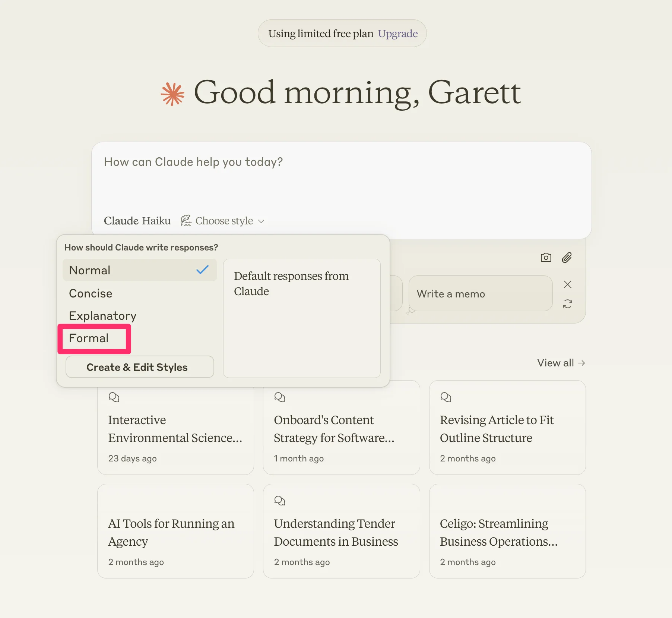The image size is (672, 618).
Task: Open the Claude Haiku model selector
Action: click(x=137, y=221)
